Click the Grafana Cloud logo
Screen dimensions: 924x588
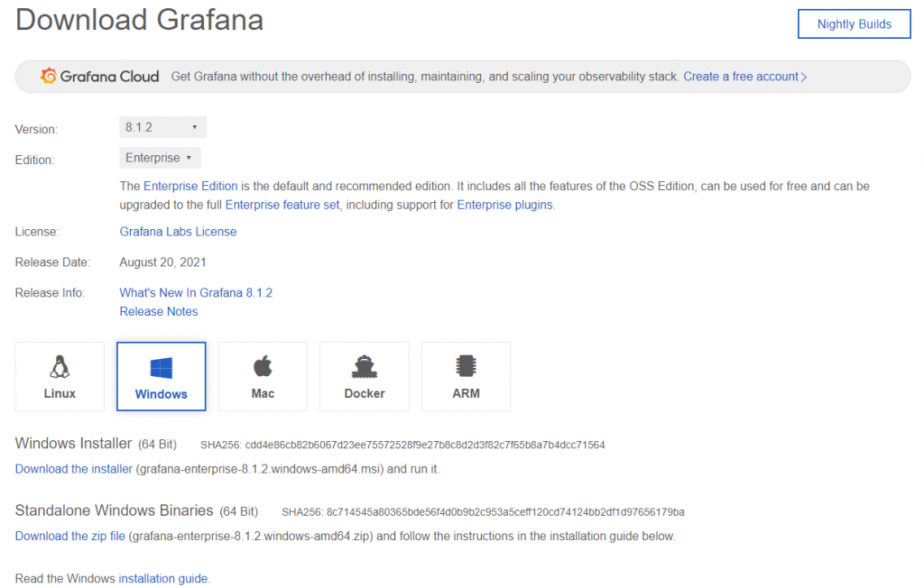(99, 76)
